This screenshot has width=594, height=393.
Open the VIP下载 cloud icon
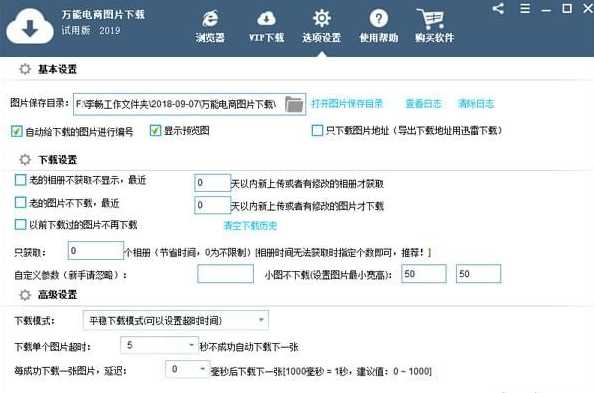[266, 19]
